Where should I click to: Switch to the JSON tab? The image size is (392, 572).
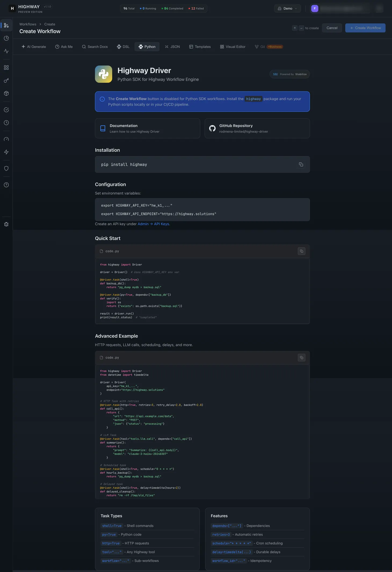(x=172, y=47)
